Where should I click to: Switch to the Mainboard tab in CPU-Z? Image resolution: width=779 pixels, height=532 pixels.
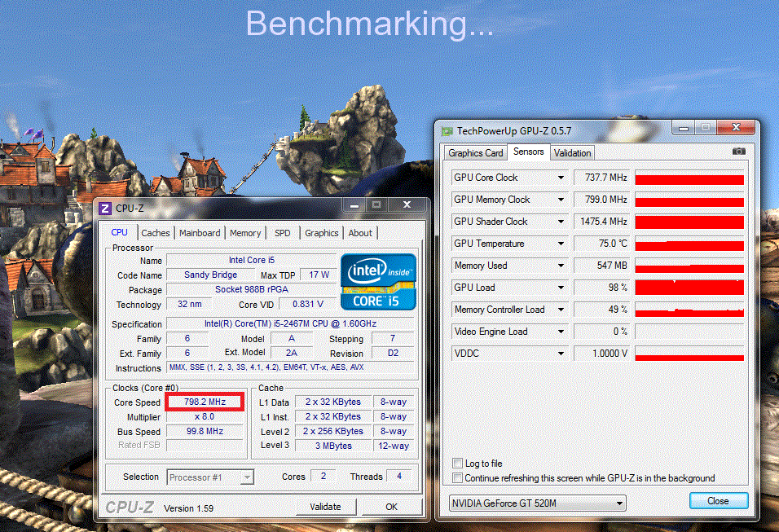click(x=200, y=233)
